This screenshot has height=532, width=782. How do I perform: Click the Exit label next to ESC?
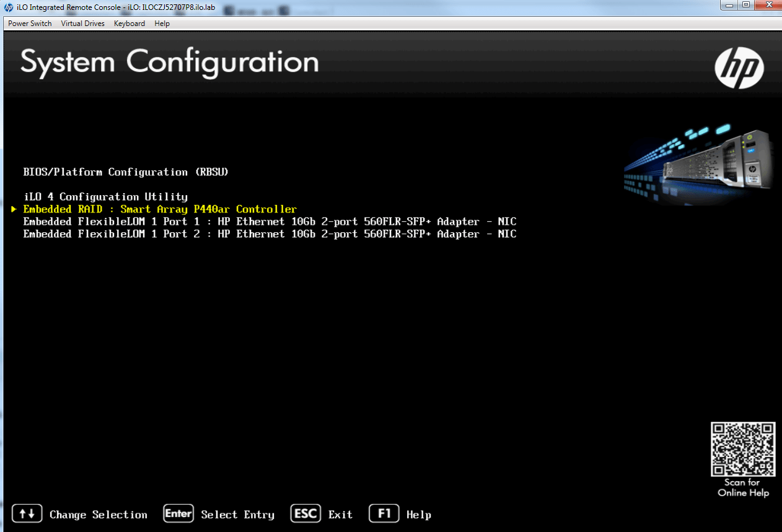[x=340, y=514]
